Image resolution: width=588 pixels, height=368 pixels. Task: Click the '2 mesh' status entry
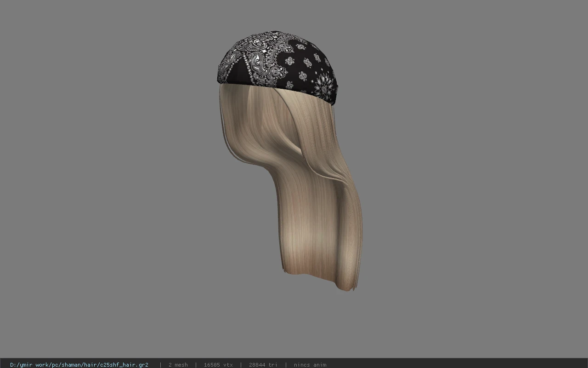pyautogui.click(x=178, y=365)
